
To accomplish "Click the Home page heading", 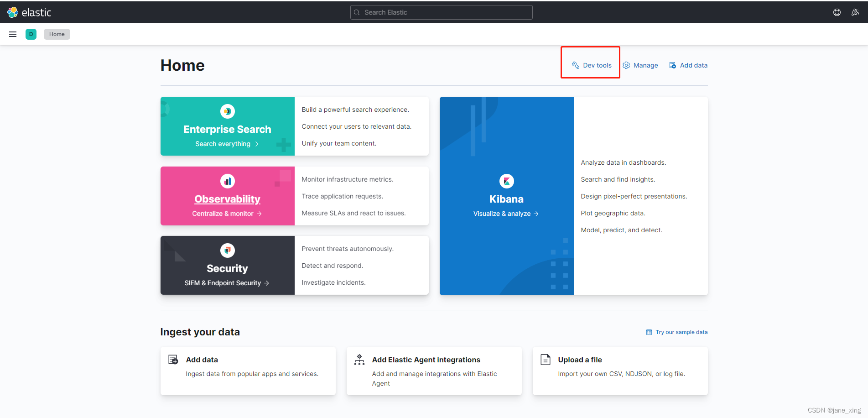I will pyautogui.click(x=182, y=65).
